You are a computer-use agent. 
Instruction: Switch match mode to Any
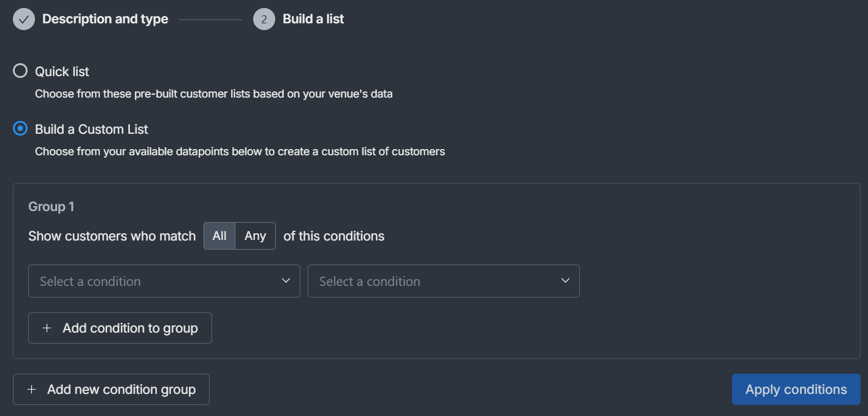[255, 236]
